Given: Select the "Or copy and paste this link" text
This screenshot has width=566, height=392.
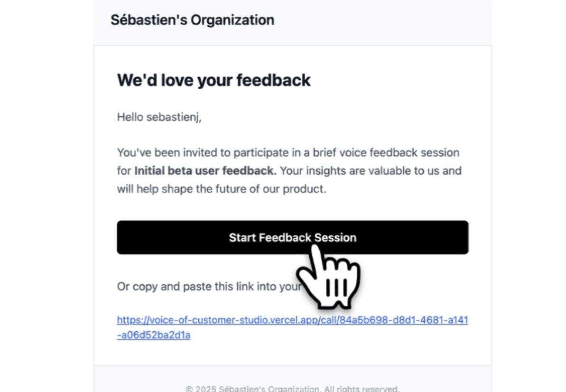Looking at the screenshot, I should [190, 286].
